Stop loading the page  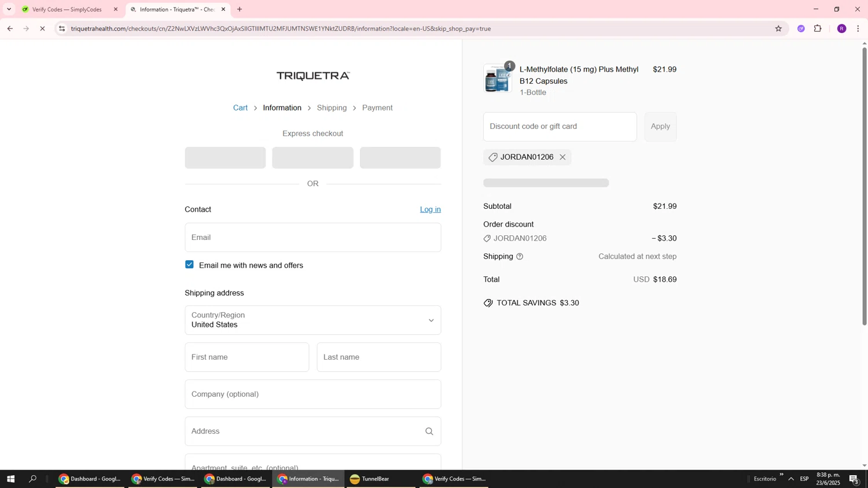click(x=42, y=28)
